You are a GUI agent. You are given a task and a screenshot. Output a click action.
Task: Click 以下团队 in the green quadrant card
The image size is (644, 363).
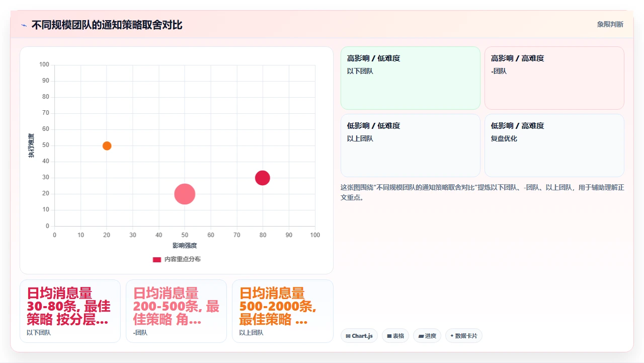(360, 71)
